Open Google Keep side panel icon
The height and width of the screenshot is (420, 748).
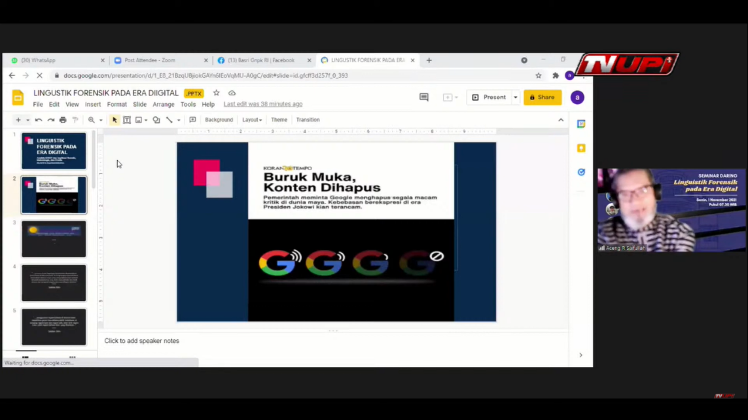pyautogui.click(x=581, y=148)
